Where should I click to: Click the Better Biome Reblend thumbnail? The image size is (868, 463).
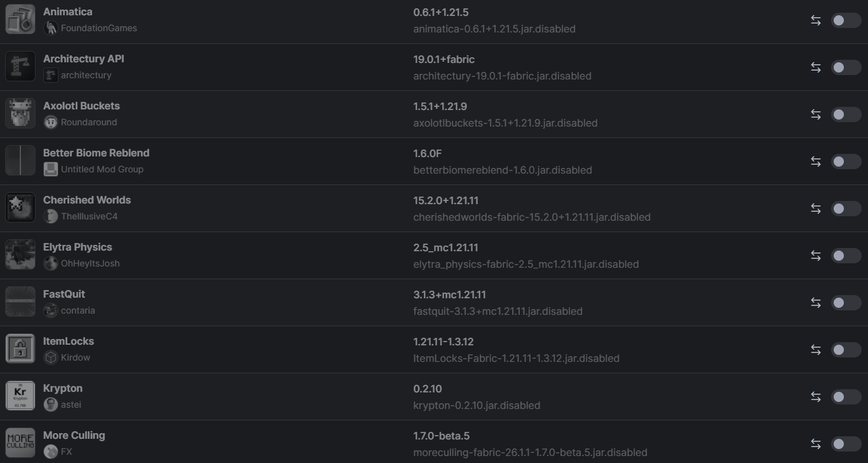tap(20, 160)
